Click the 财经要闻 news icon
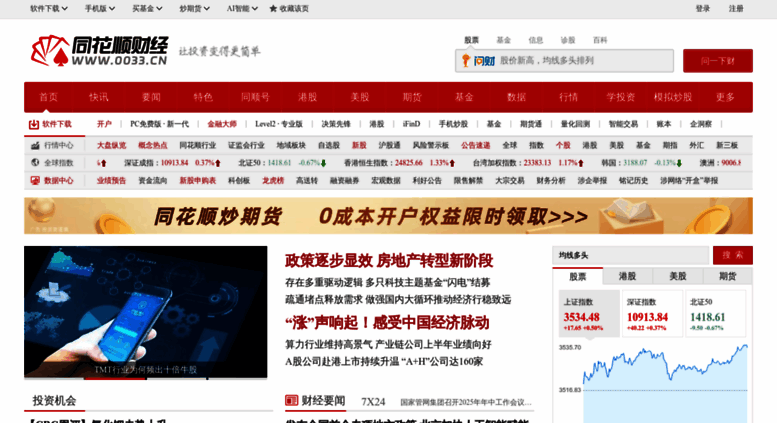The width and height of the screenshot is (777, 423). tap(291, 400)
